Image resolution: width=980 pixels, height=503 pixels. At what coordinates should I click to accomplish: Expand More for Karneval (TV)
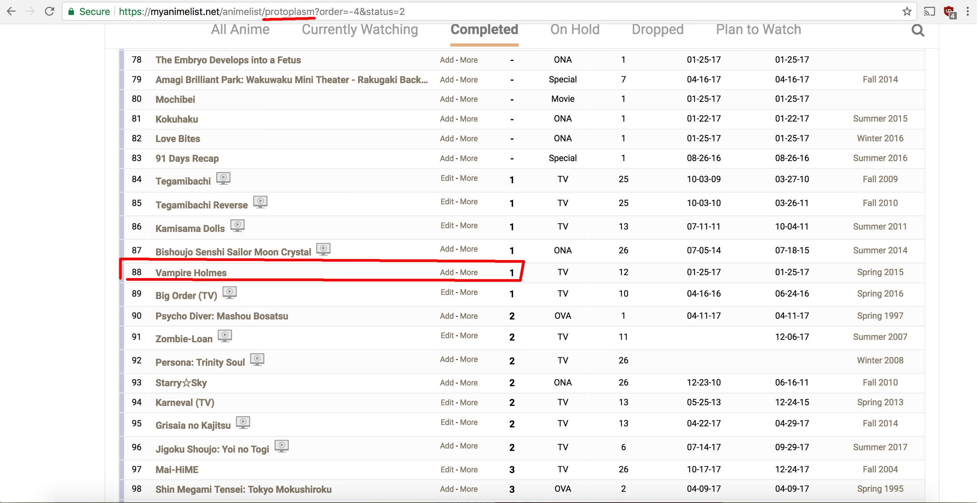pyautogui.click(x=469, y=403)
